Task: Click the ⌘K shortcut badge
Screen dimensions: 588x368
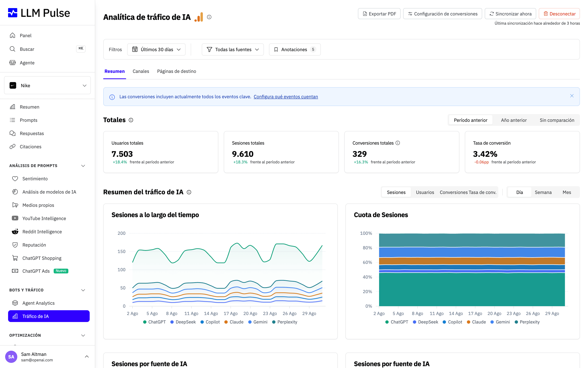Action: (81, 49)
